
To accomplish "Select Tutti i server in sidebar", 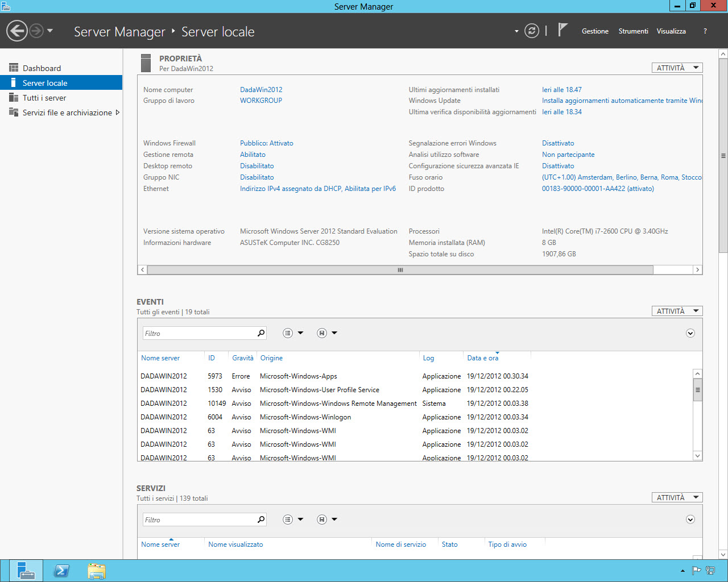I will 61,98.
